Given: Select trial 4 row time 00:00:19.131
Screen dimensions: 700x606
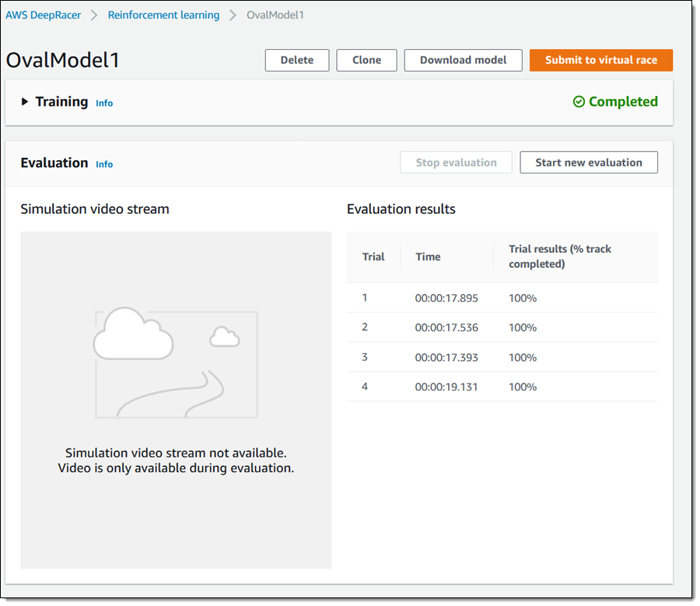Looking at the screenshot, I should [446, 387].
